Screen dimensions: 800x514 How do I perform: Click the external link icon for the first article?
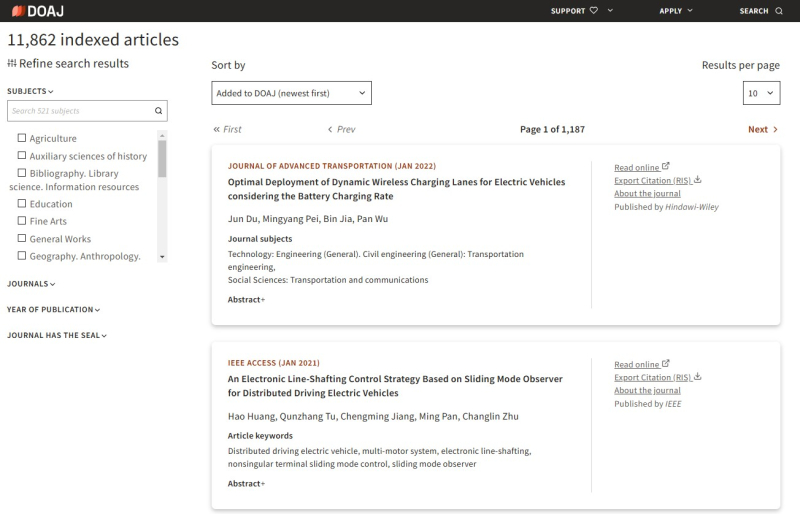click(666, 167)
